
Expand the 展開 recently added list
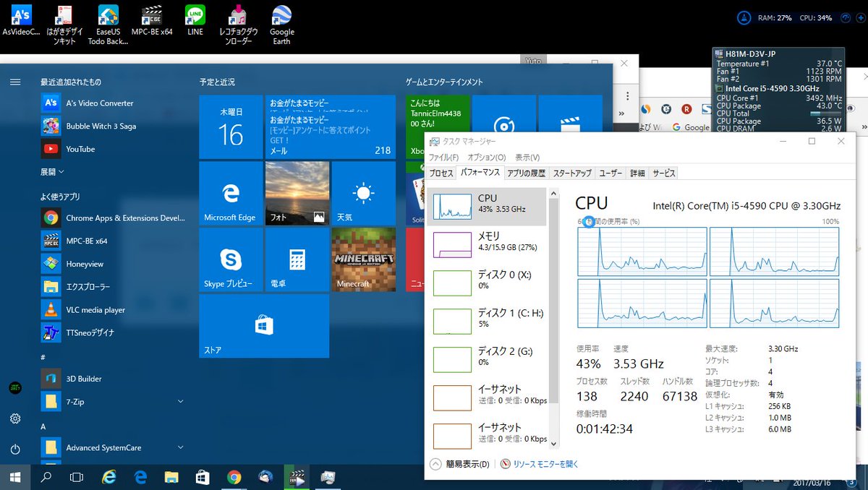pyautogui.click(x=52, y=172)
